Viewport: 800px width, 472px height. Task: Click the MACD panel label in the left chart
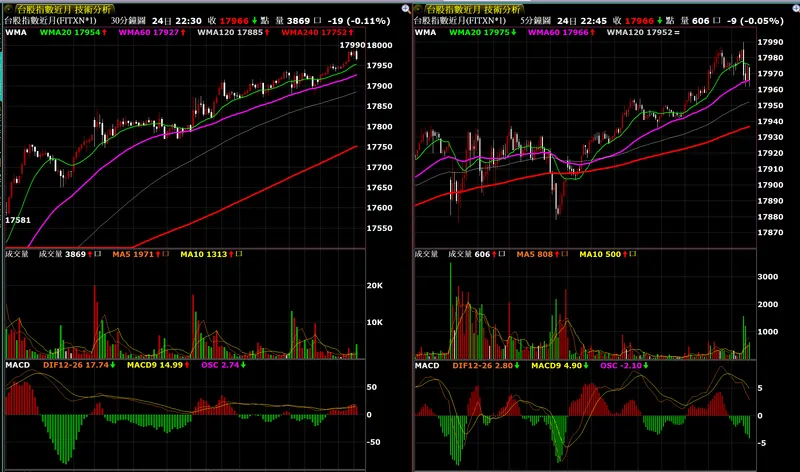point(18,365)
